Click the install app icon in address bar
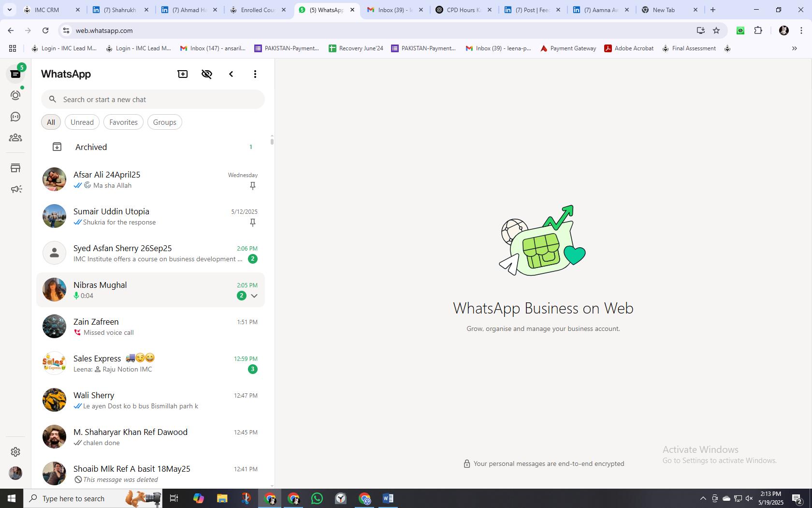Viewport: 812px width, 508px height. [700, 30]
